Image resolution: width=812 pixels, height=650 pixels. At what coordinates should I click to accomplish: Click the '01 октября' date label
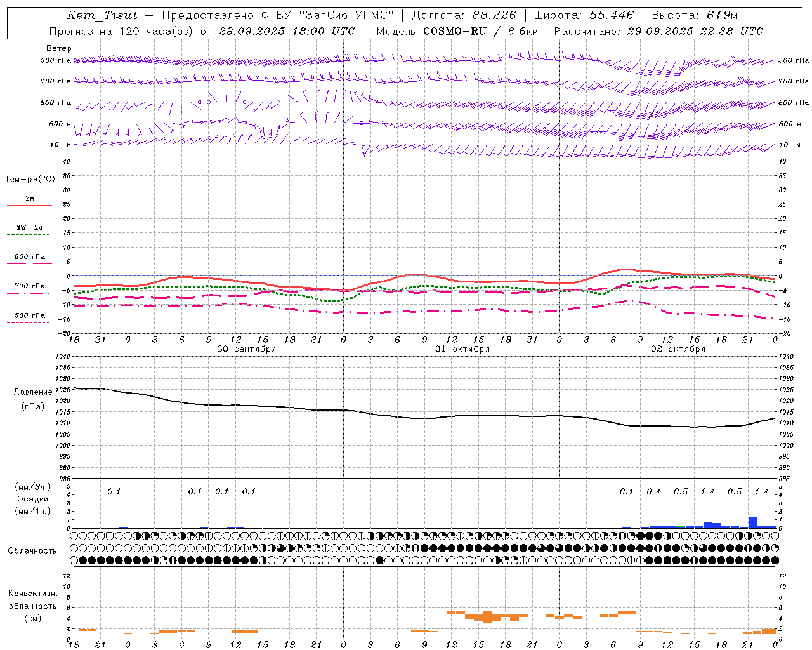(462, 349)
